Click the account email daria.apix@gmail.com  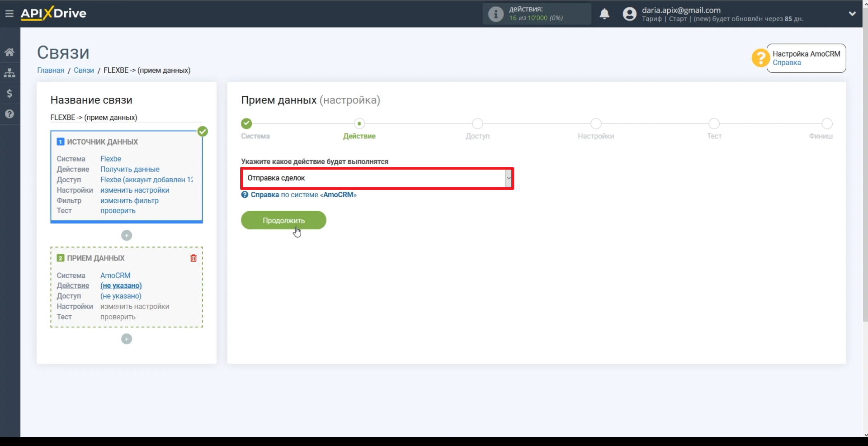pos(681,10)
